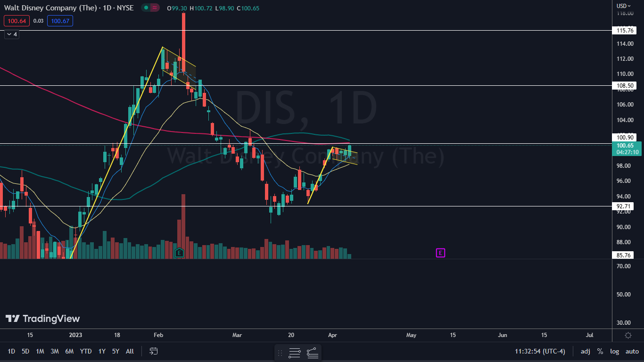Click the 0.03 spread value
Viewport: 644px width, 362px height.
[39, 21]
